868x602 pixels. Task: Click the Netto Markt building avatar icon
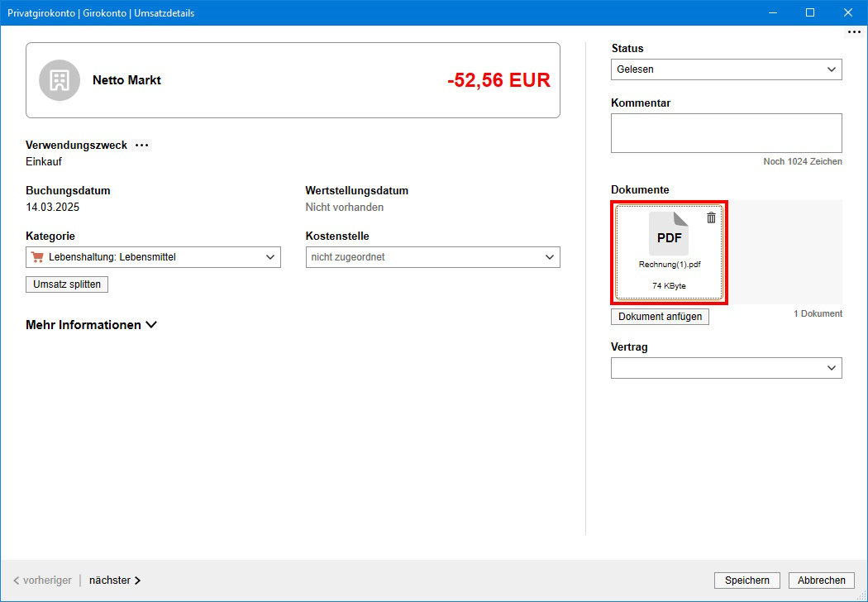click(x=60, y=80)
